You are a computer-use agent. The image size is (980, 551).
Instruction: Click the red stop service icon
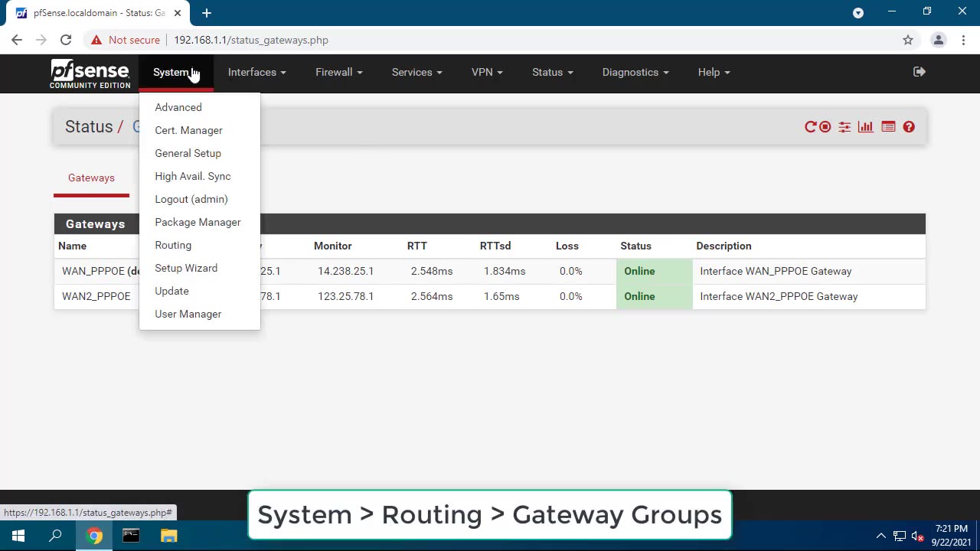coord(825,127)
